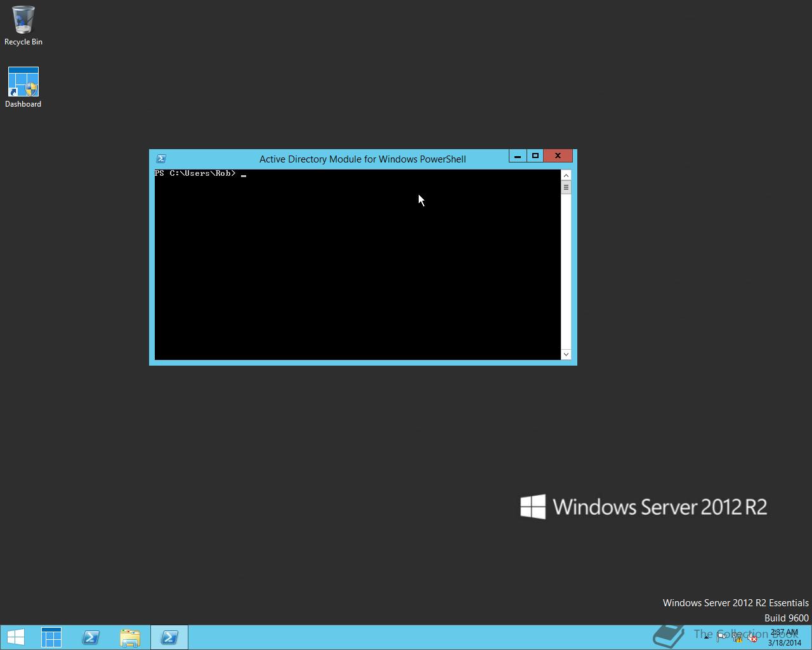Click the console scrollbar down arrow

point(566,354)
